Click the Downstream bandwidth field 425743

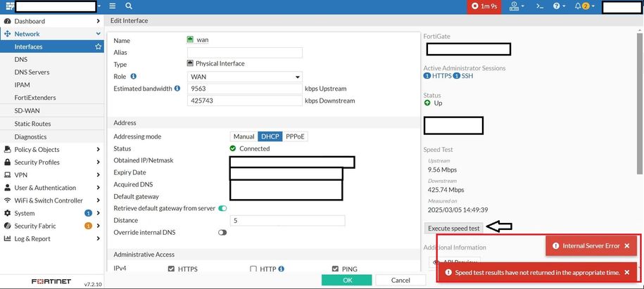point(245,101)
